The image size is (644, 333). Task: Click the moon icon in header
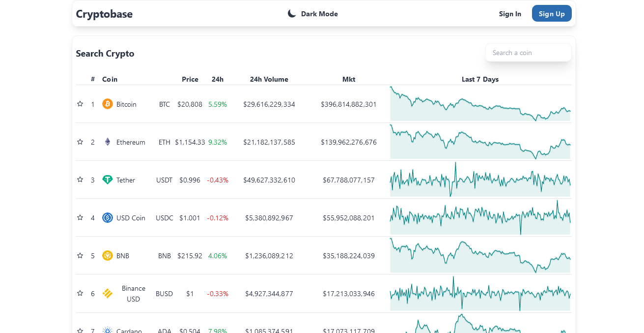click(292, 14)
